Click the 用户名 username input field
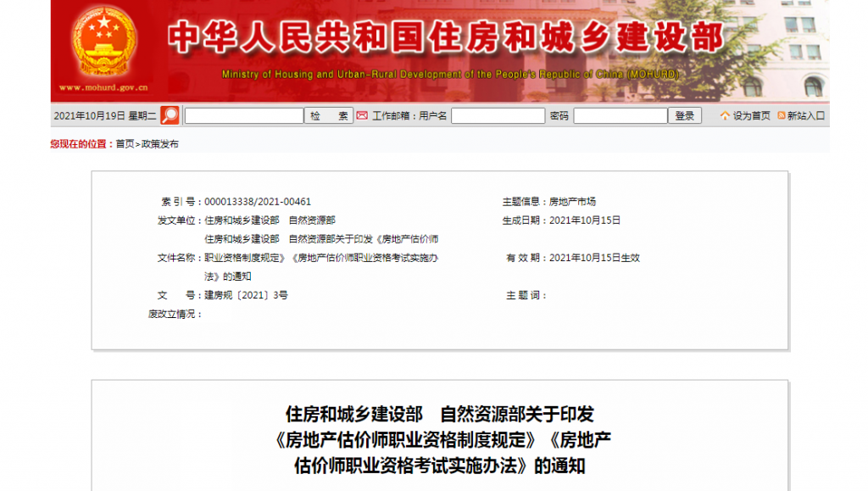Screen dimensions: 868x491 pos(498,115)
